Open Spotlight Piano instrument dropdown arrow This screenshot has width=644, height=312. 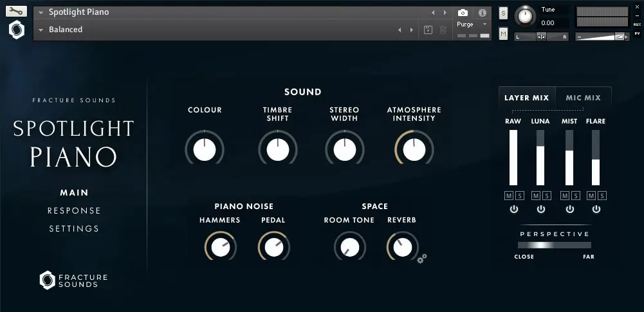(x=41, y=13)
